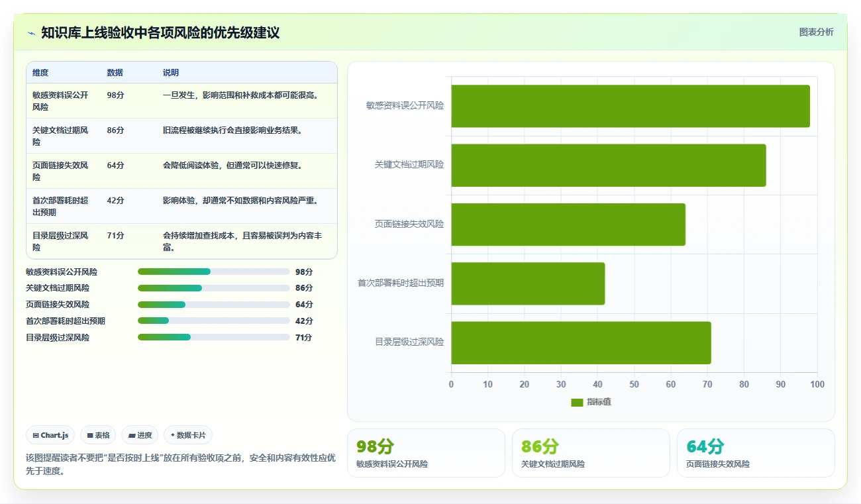861x504 pixels.
Task: Select the 关键文档过期风险 table cell
Action: [x=64, y=136]
